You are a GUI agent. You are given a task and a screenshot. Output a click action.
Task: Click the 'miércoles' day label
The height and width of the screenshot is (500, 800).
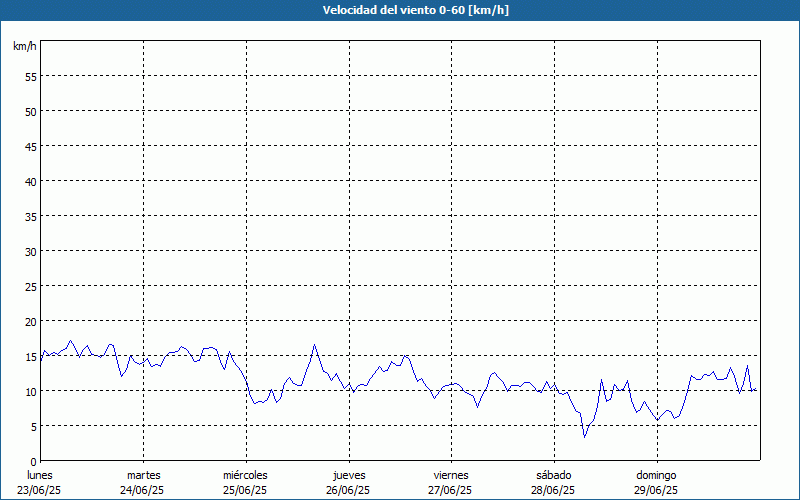[x=245, y=475]
